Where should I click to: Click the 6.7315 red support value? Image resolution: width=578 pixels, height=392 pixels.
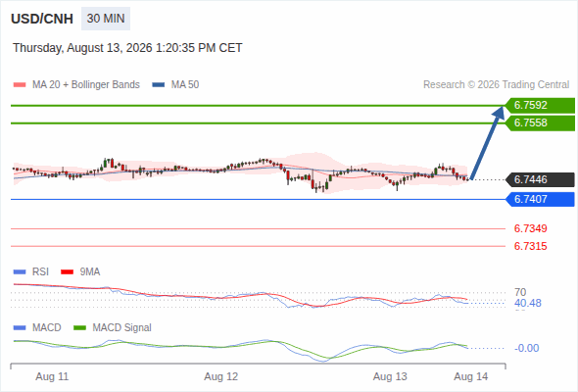pyautogui.click(x=530, y=246)
